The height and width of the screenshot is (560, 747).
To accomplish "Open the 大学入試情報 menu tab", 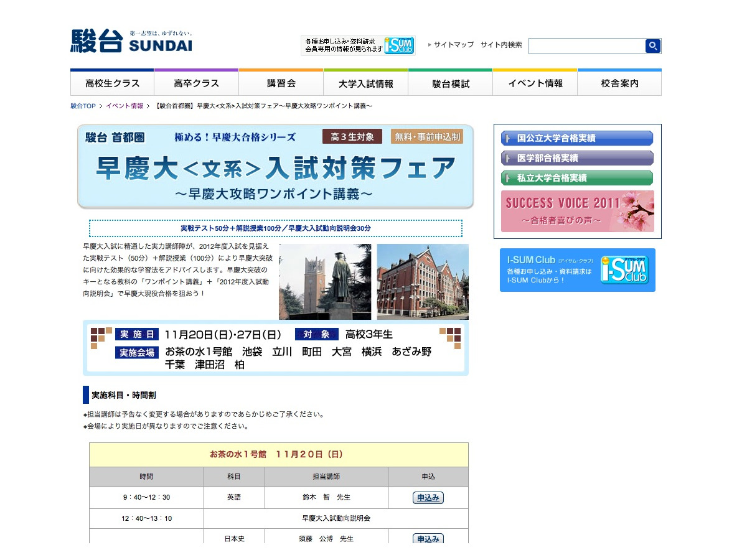I will (366, 83).
